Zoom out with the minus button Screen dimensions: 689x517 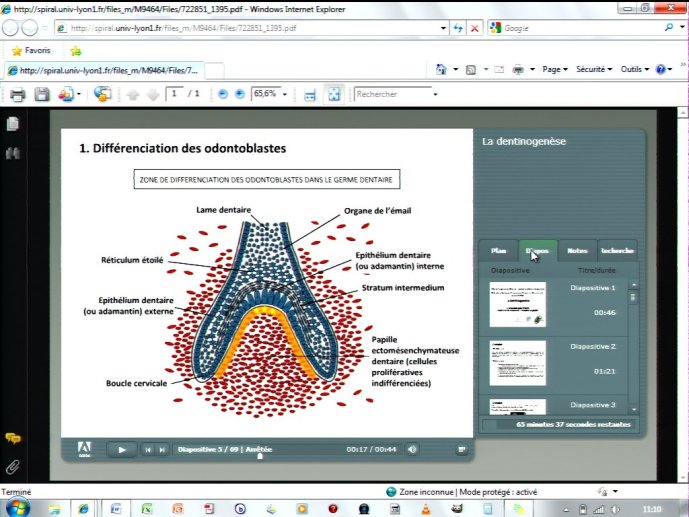pyautogui.click(x=223, y=94)
